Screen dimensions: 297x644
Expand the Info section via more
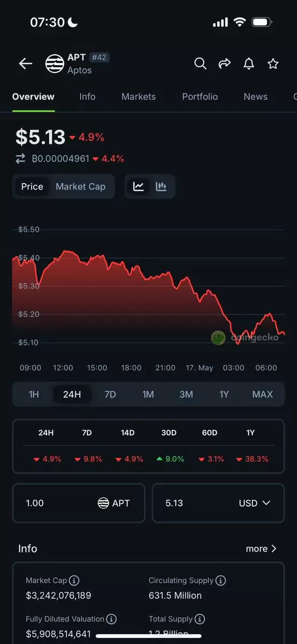point(261,548)
